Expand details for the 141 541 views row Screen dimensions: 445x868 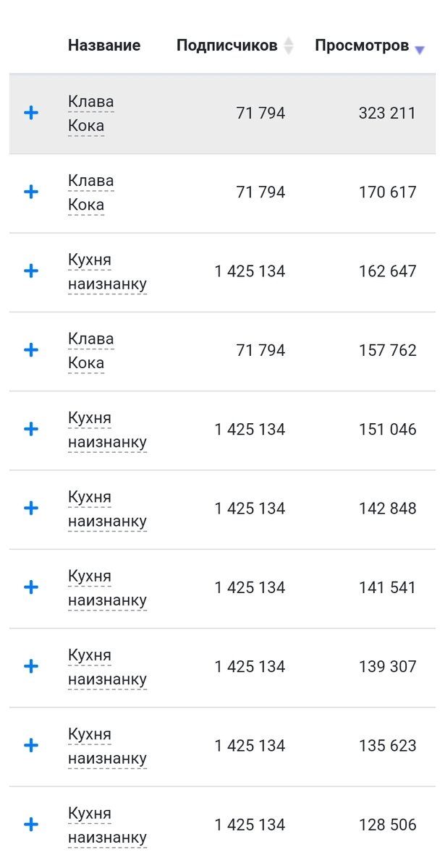31,587
